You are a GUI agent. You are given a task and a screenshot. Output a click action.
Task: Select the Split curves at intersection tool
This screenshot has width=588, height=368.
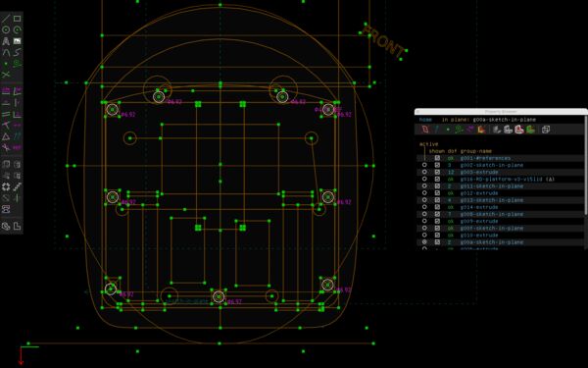[6, 75]
